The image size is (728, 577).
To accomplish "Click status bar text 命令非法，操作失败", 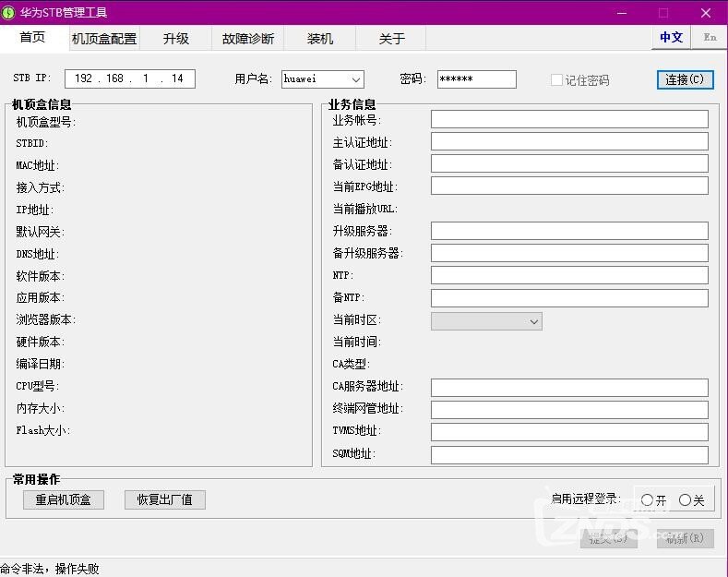I will tap(50, 569).
